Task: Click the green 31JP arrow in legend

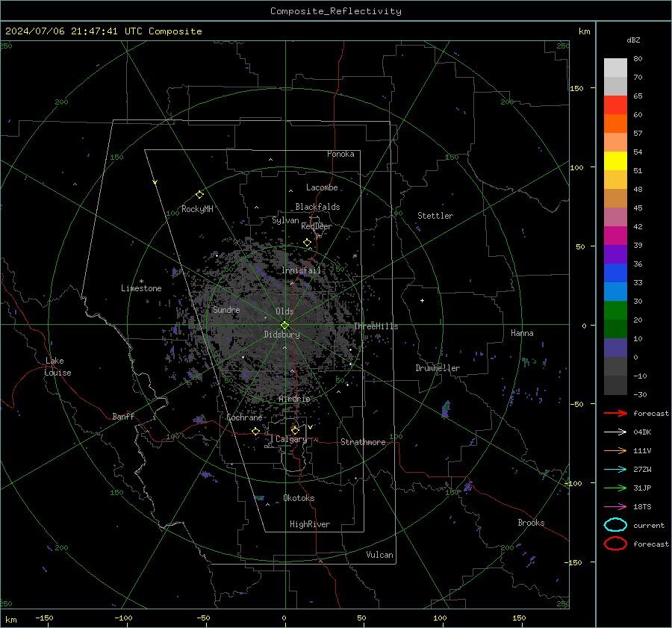Action: click(615, 488)
